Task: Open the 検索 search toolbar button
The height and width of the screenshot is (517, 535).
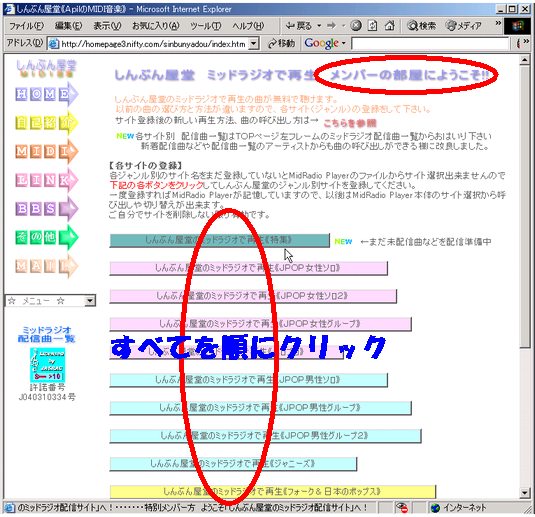Action: tap(421, 26)
